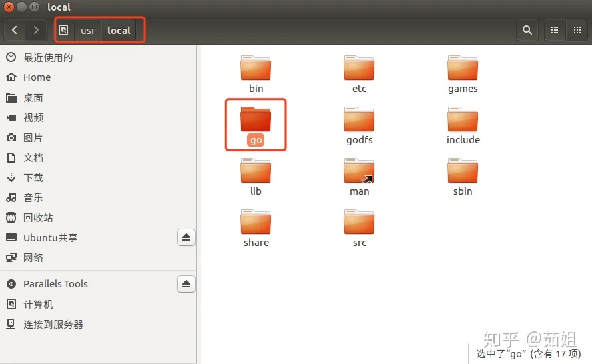
Task: Open 视频 in the sidebar
Action: (x=98, y=118)
